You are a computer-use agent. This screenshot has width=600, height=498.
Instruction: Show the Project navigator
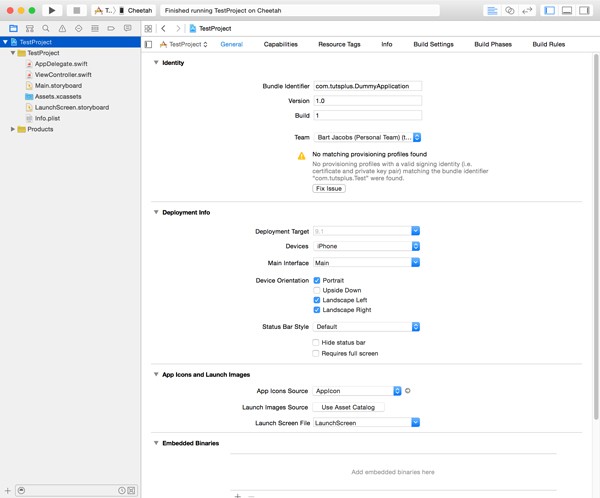[x=13, y=28]
